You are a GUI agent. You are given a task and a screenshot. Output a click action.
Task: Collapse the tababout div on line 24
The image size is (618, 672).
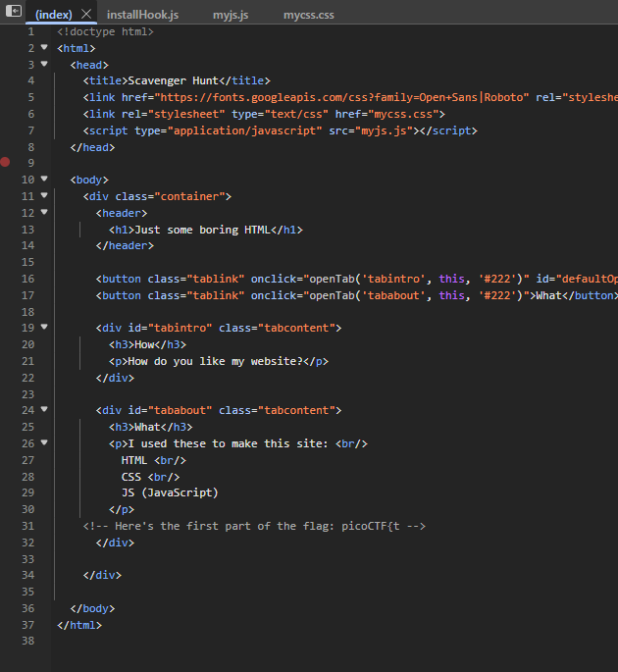pyautogui.click(x=44, y=409)
